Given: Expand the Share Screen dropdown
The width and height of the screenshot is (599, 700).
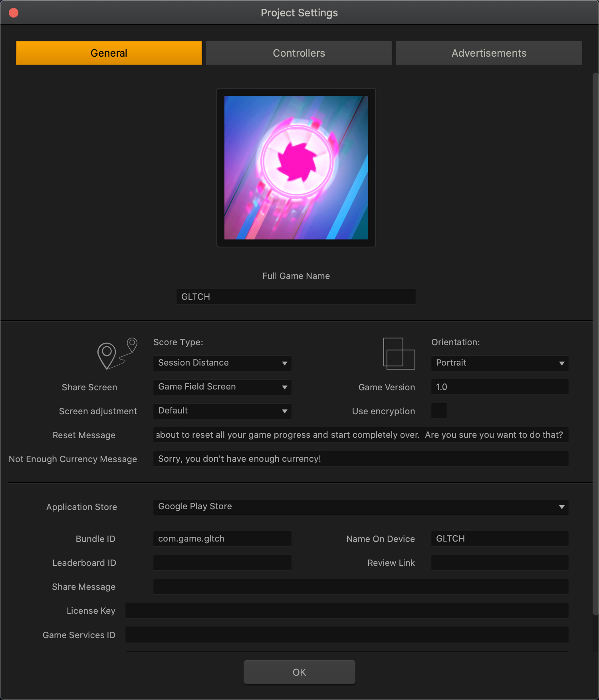Looking at the screenshot, I should coord(222,387).
